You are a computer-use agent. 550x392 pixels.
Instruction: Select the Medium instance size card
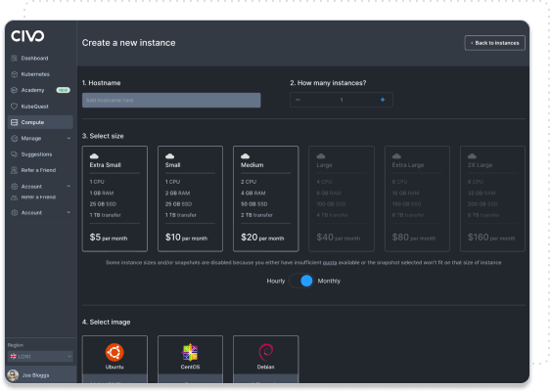(x=265, y=198)
